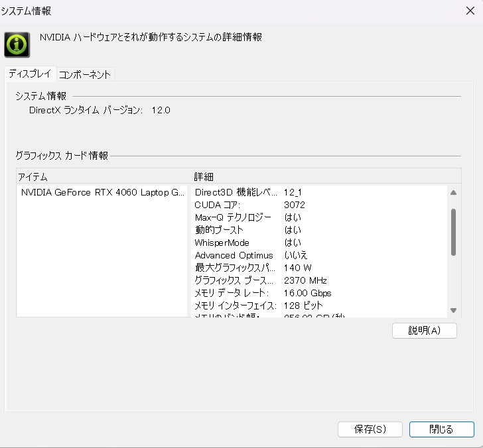Image resolution: width=483 pixels, height=448 pixels.
Task: Click the 保存(S) button
Action: [x=370, y=429]
